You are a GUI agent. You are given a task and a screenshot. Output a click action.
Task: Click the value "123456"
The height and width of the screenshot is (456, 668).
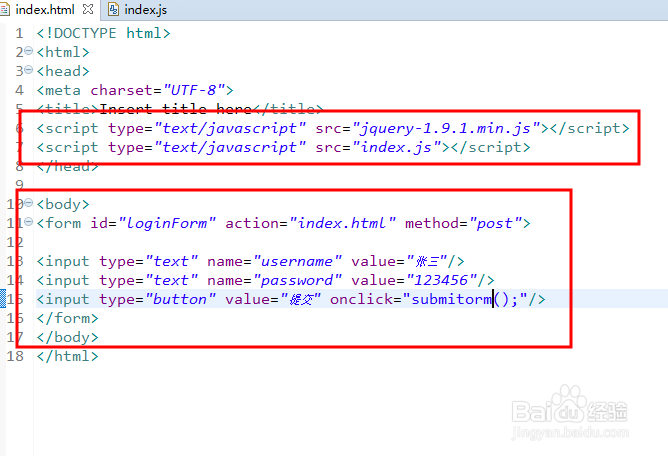click(x=441, y=280)
